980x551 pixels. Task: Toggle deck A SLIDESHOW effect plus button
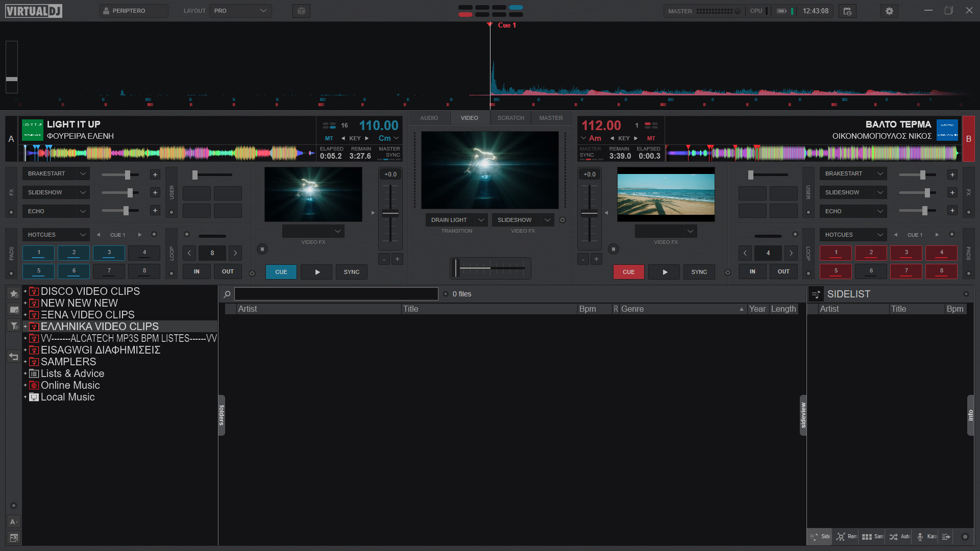coord(155,192)
